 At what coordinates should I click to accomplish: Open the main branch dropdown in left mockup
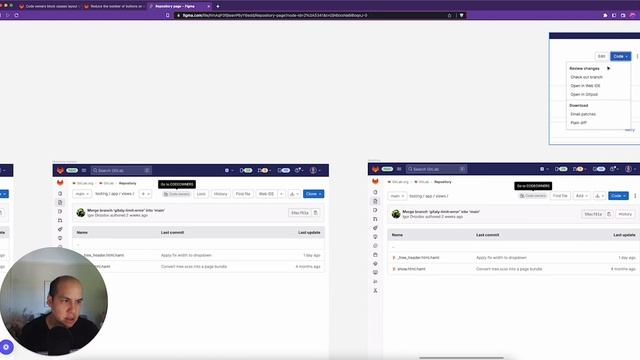click(82, 194)
